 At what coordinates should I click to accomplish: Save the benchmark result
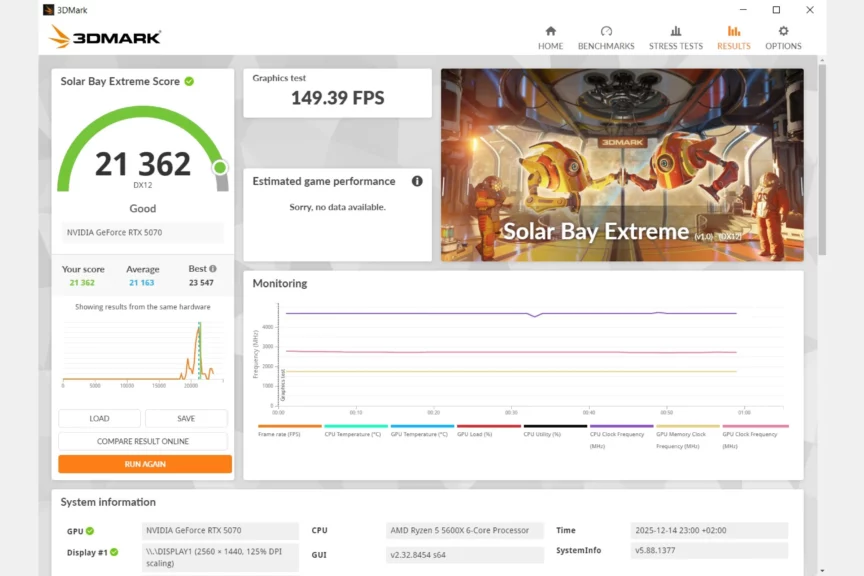point(186,418)
